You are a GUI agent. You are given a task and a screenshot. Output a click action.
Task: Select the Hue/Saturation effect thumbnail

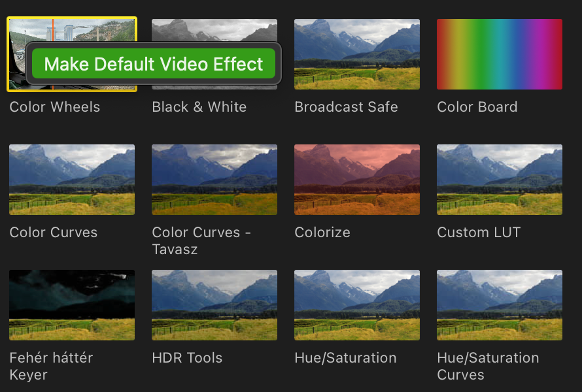[x=356, y=305]
